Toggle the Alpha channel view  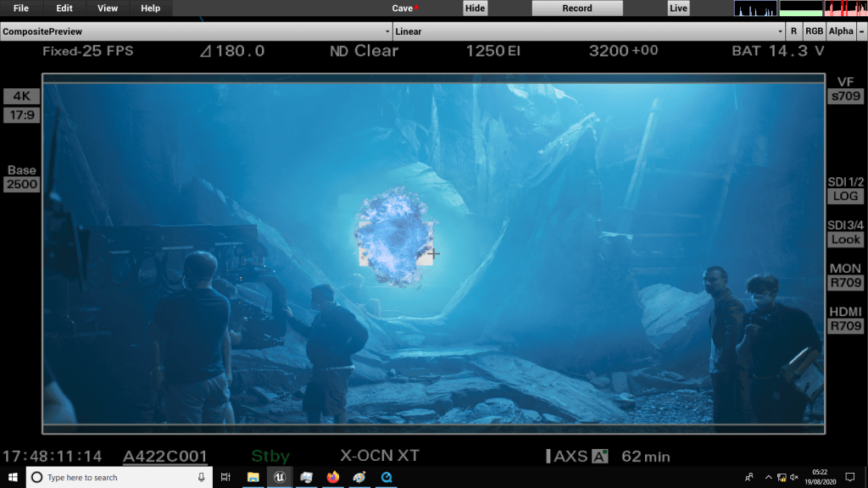841,31
